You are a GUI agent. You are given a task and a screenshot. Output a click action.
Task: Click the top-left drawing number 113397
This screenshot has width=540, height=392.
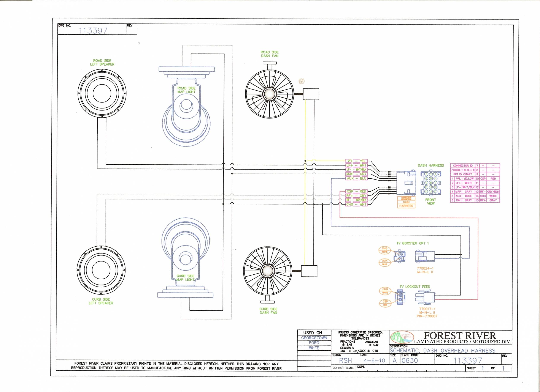pyautogui.click(x=93, y=31)
